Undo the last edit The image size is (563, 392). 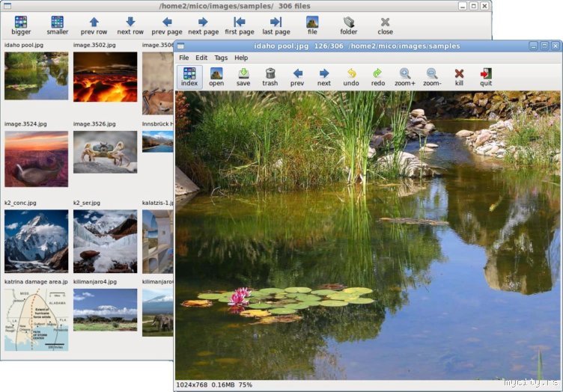coord(351,76)
